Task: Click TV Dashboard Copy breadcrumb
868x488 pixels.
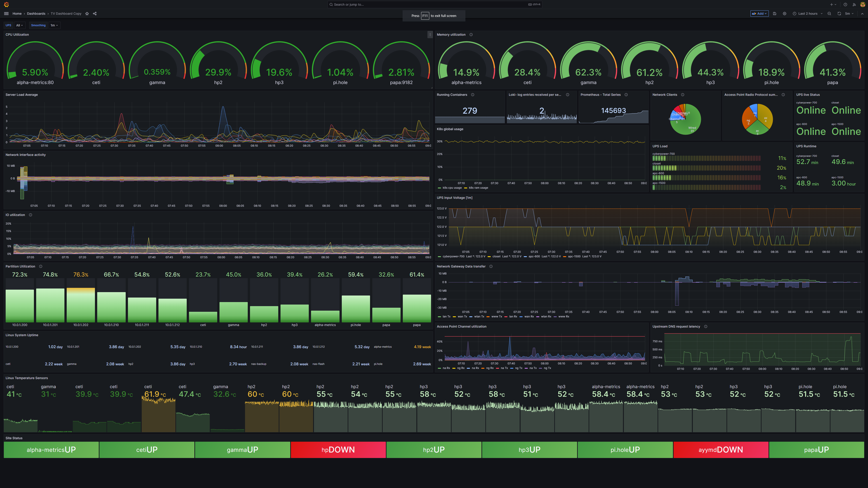Action: 66,14
